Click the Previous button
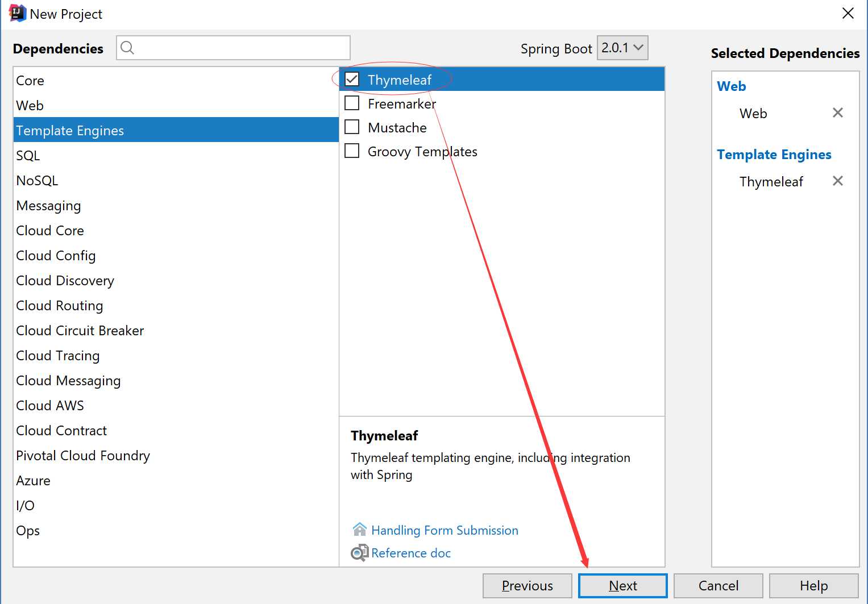 (527, 585)
